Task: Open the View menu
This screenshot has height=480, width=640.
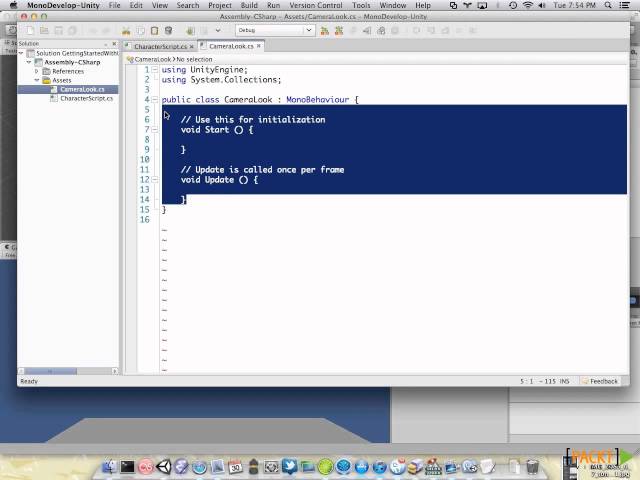Action: (160, 5)
